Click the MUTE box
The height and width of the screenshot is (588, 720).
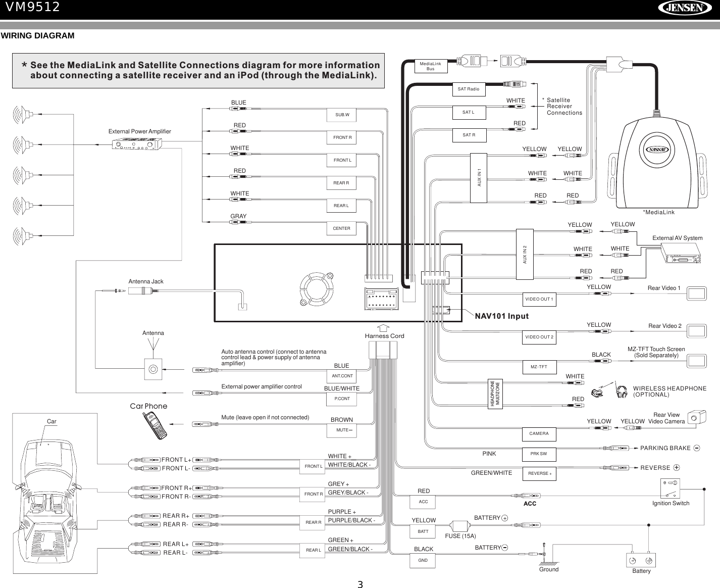342,430
